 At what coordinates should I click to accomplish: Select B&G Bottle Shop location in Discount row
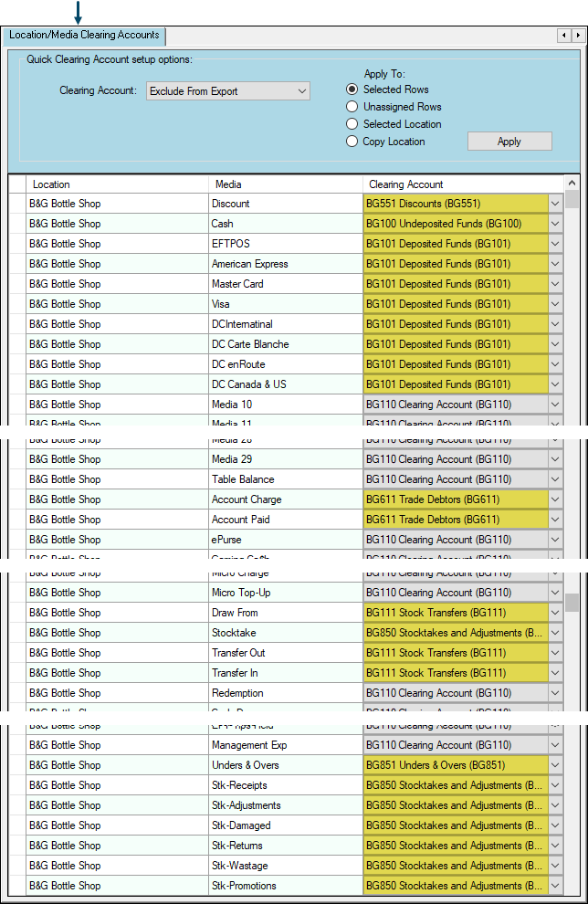pos(117,204)
